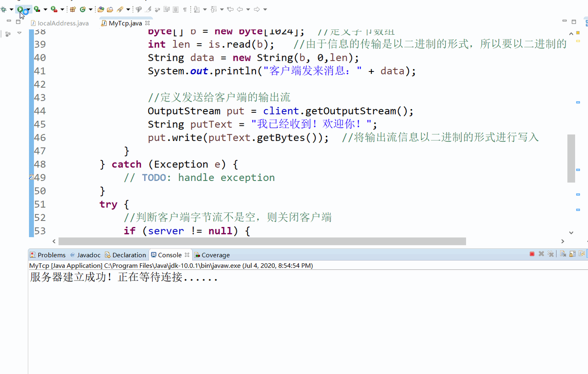The width and height of the screenshot is (588, 374).
Task: Open the Debug icon dropdown arrow
Action: (x=11, y=9)
